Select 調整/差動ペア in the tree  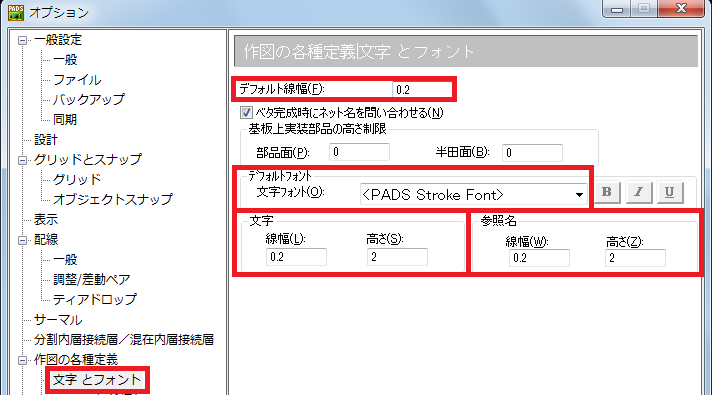tap(92, 279)
